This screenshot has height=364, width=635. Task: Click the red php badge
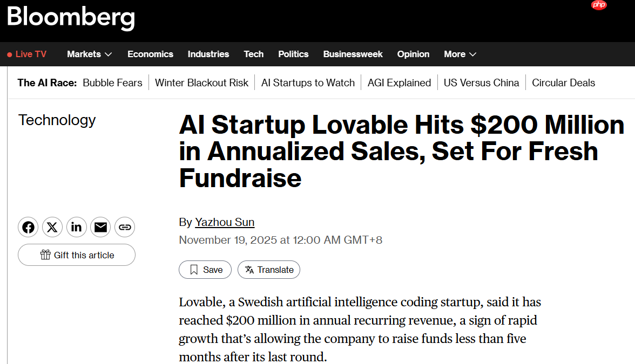(x=599, y=5)
